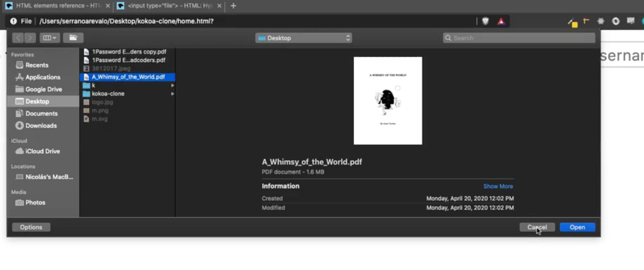
Task: Click the Modified date value
Action: 470,208
